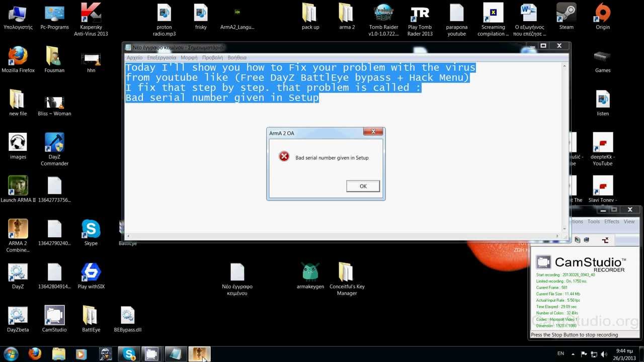Select the deepteKk - YouTube shortcut icon
Screen dimensions: 644x362
603,150
